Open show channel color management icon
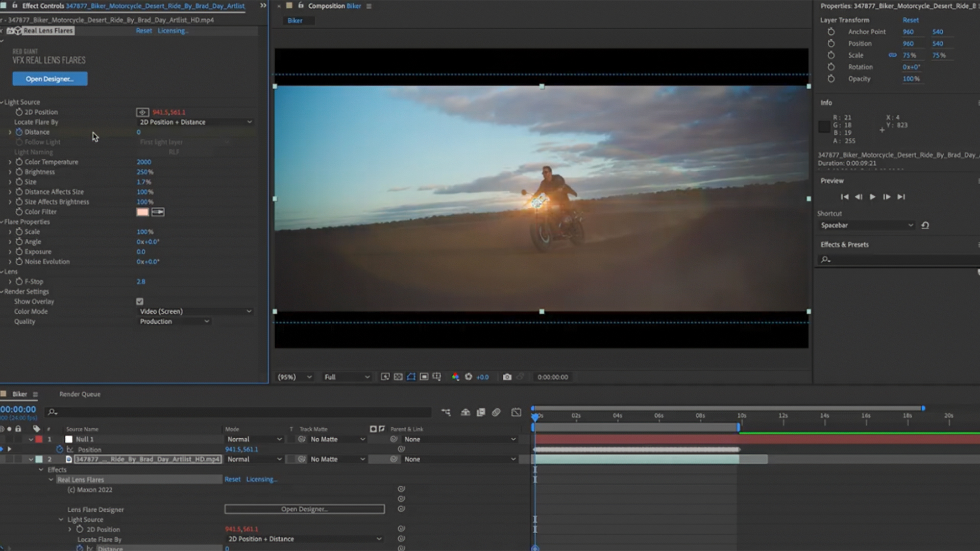 tap(455, 377)
